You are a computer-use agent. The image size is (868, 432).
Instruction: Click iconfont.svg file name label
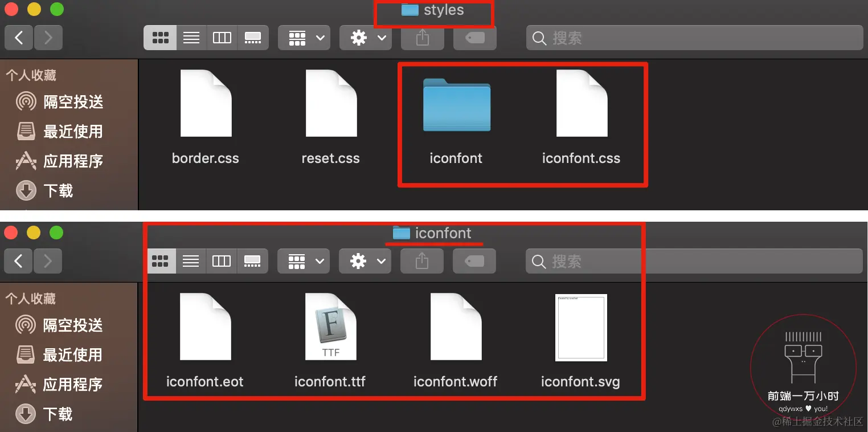(x=581, y=382)
